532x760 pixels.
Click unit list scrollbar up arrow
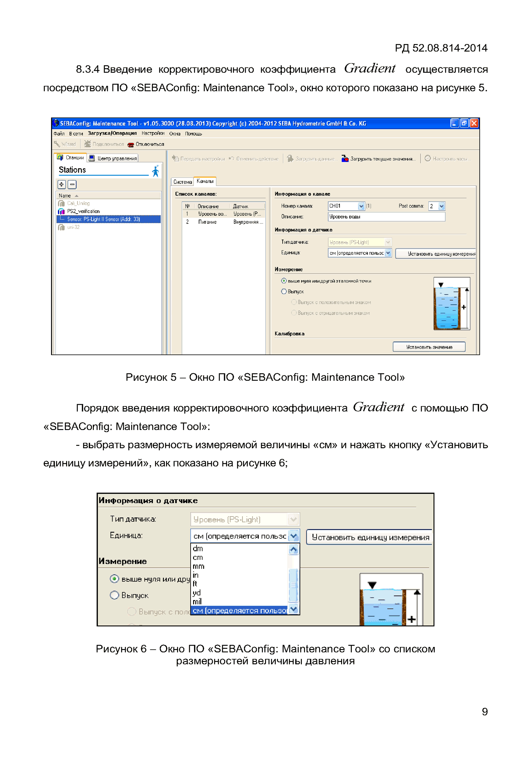293,550
